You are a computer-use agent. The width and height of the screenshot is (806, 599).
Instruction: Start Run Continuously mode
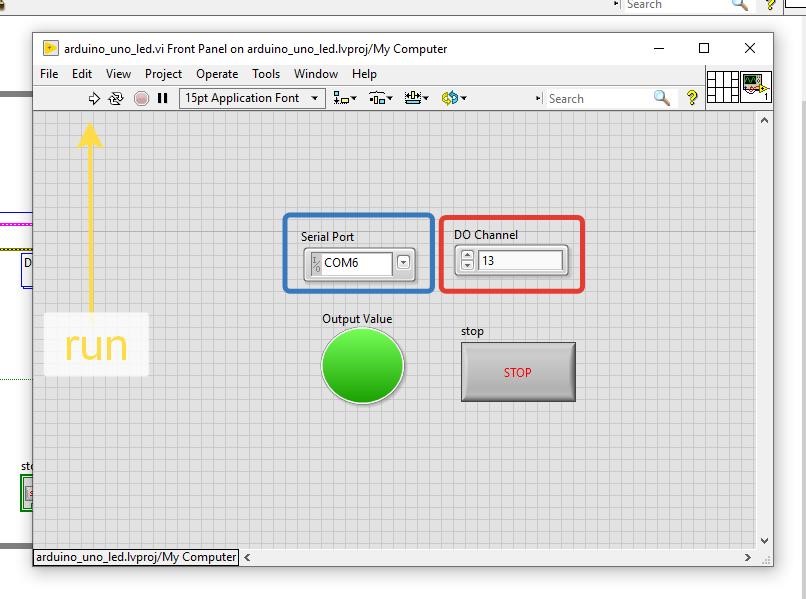pos(116,98)
